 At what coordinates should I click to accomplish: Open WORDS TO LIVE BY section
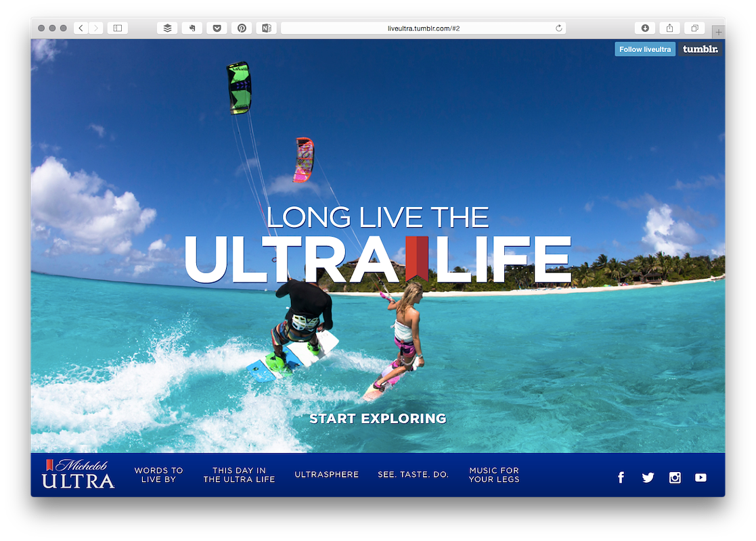pyautogui.click(x=158, y=475)
